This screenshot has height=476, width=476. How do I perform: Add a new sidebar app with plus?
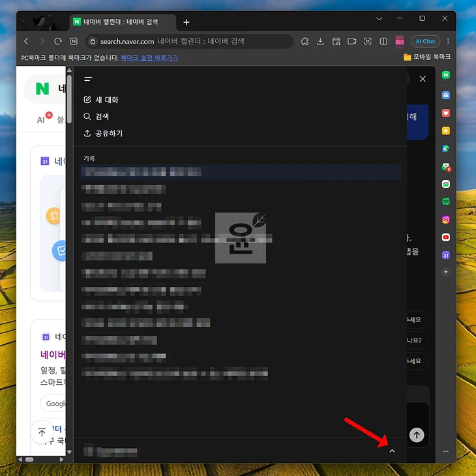(445, 272)
